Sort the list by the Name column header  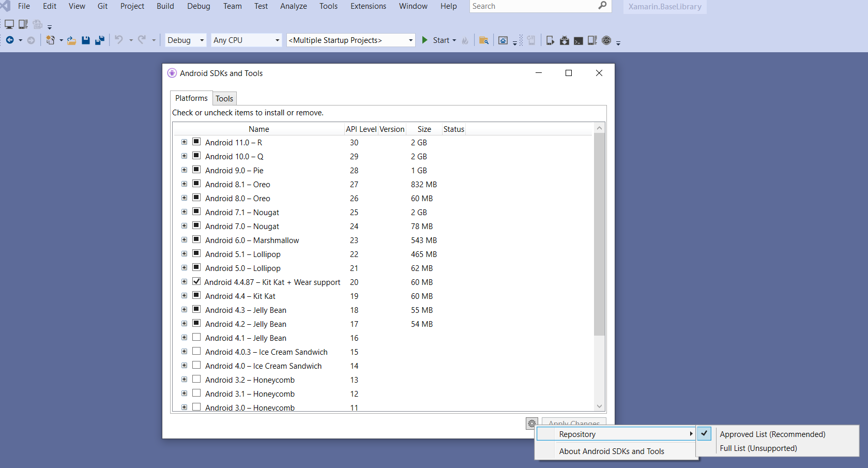point(258,129)
